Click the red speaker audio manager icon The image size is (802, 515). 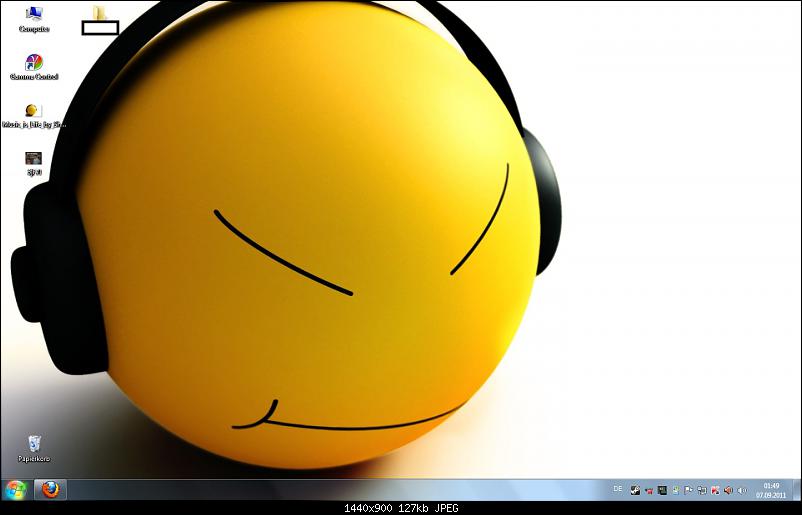tap(727, 490)
